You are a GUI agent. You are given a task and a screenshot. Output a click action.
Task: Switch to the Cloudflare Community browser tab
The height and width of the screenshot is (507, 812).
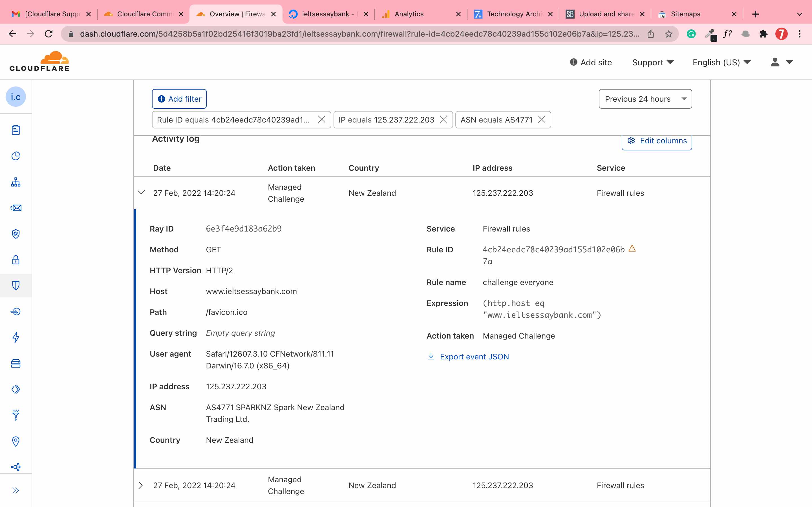[x=144, y=14]
